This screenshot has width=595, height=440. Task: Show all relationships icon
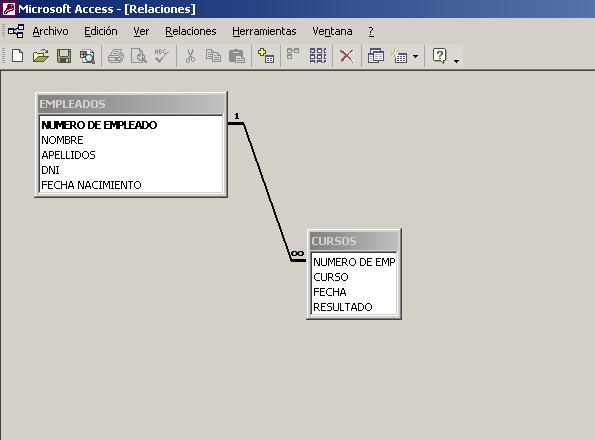[318, 56]
